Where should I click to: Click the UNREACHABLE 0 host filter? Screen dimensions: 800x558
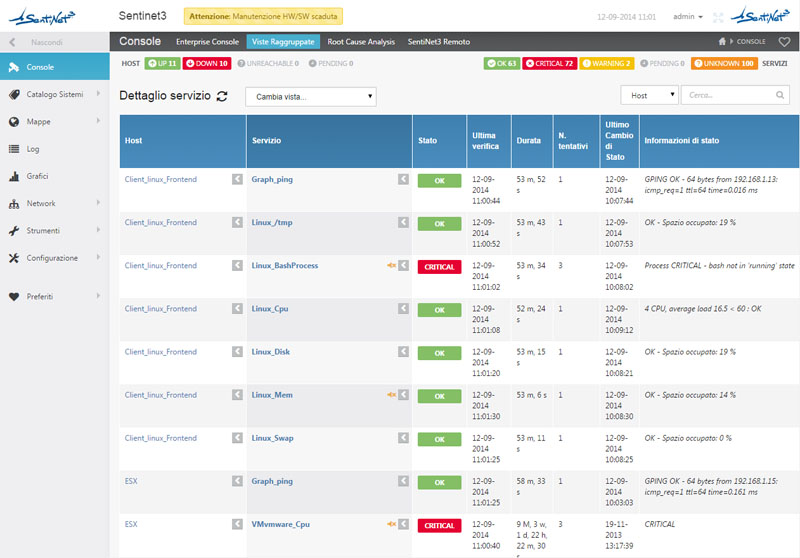point(268,63)
